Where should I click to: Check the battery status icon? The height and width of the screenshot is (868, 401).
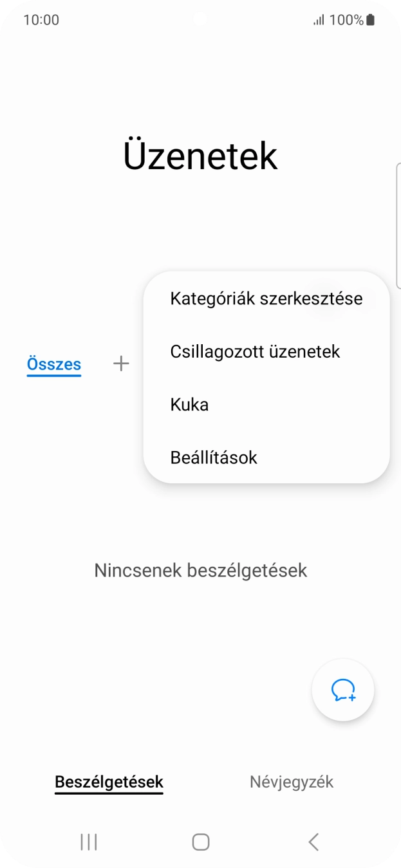coord(370,19)
